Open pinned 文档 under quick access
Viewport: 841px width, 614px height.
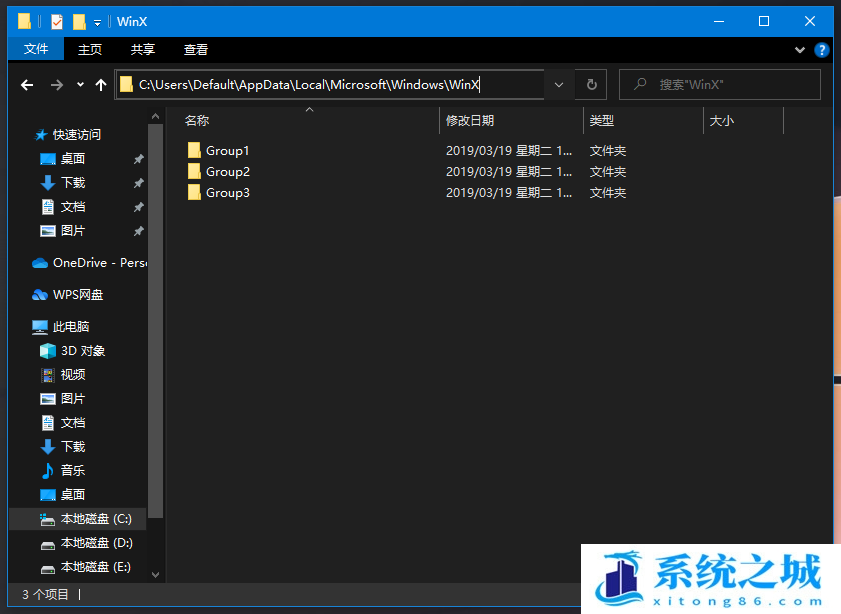(72, 207)
